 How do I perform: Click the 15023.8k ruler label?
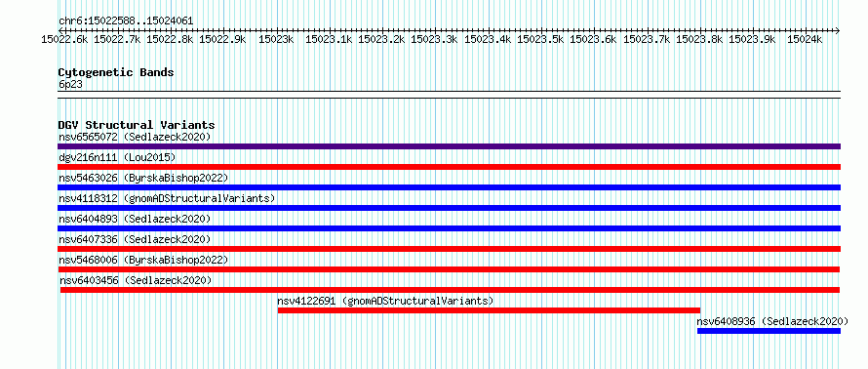(699, 40)
